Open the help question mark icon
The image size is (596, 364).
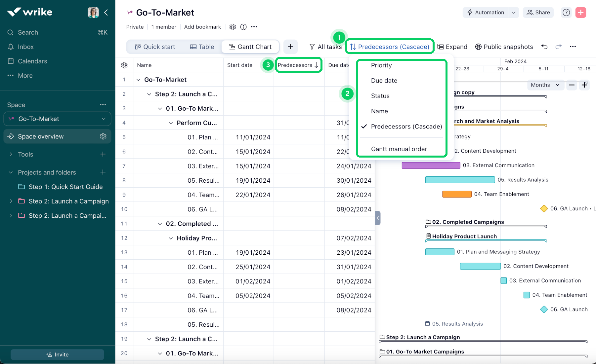pos(566,12)
